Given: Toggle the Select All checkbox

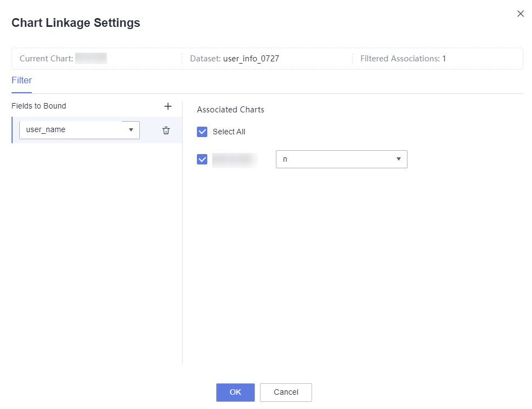Looking at the screenshot, I should 202,132.
